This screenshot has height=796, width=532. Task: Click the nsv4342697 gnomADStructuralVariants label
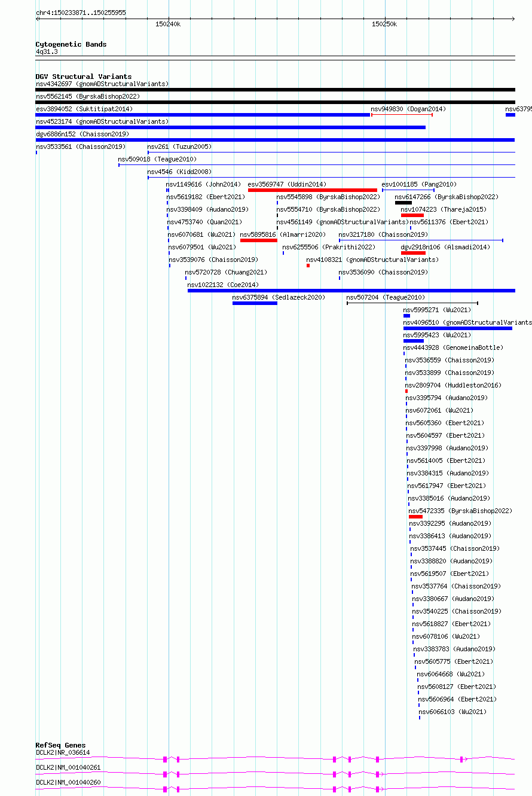pyautogui.click(x=102, y=84)
